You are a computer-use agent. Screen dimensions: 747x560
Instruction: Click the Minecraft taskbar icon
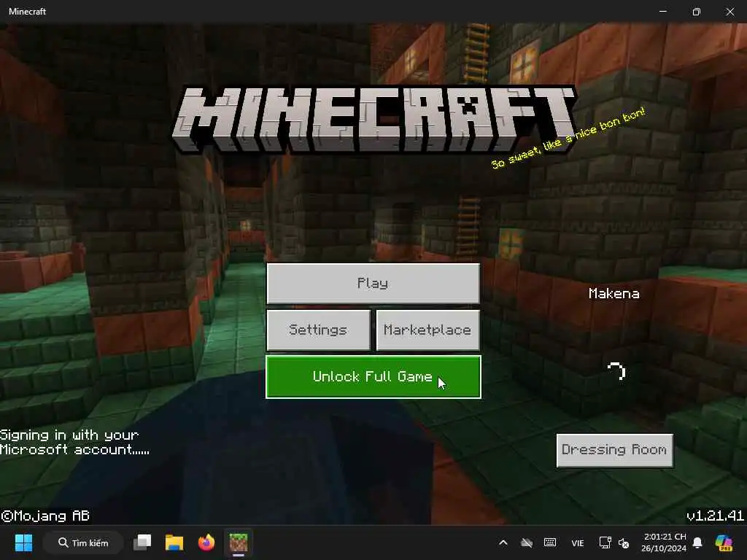(x=239, y=542)
